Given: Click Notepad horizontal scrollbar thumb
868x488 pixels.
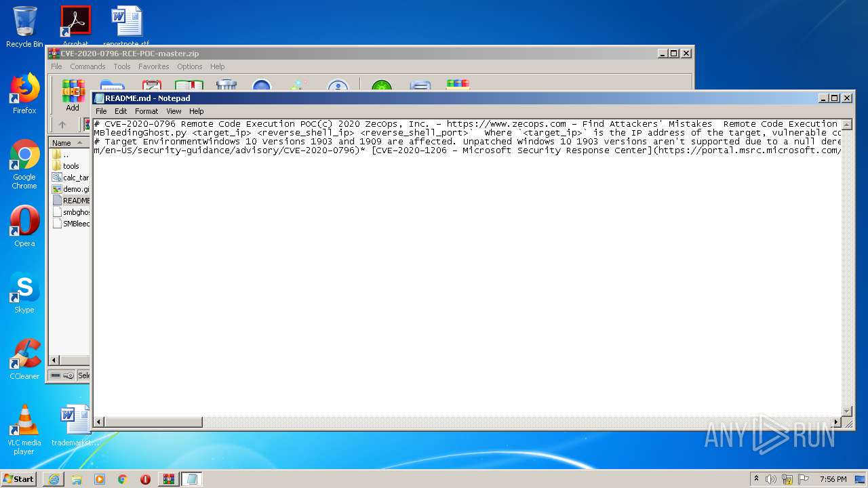Looking at the screenshot, I should coord(153,422).
